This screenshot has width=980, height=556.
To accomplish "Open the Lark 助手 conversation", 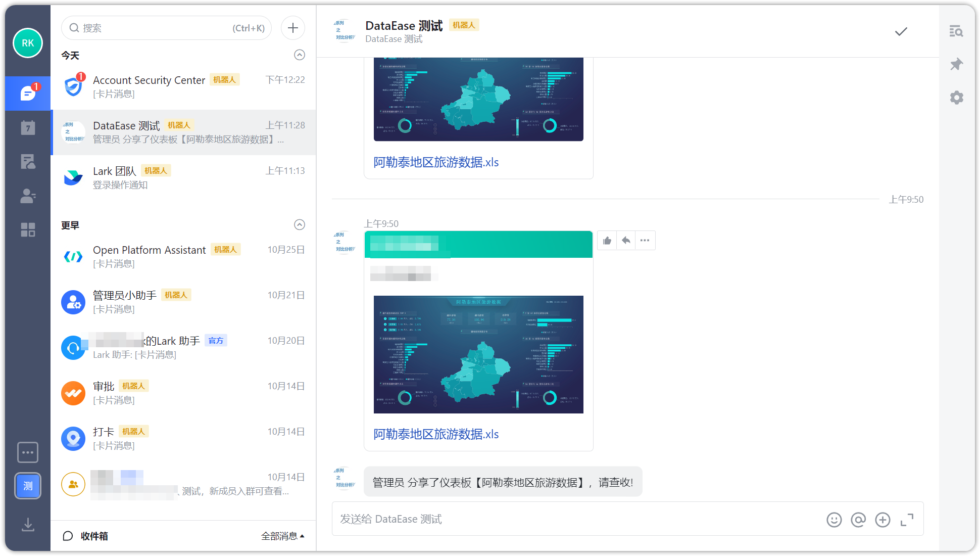I will pos(183,348).
